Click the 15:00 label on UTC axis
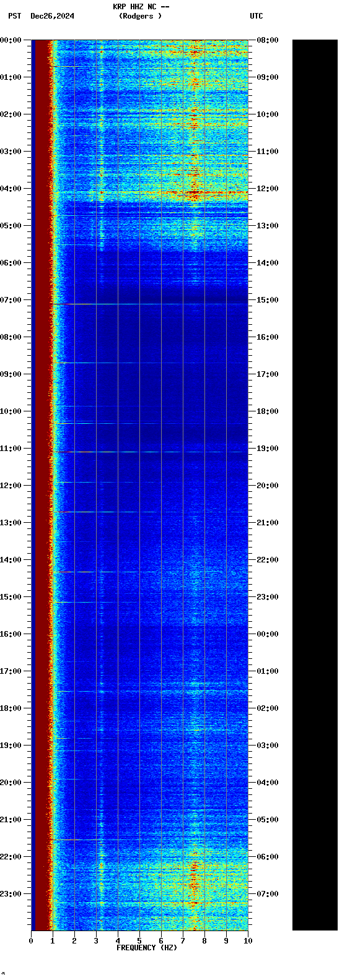The height and width of the screenshot is (980, 342). 267,300
